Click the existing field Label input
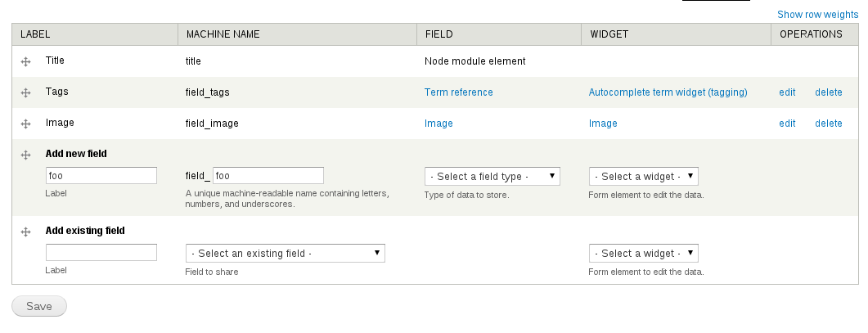This screenshot has height=333, width=868. (x=101, y=253)
